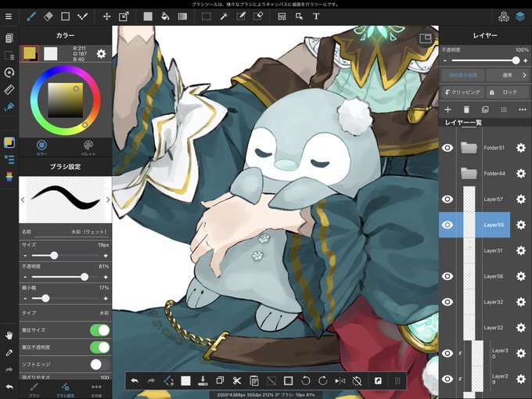Hide Layer56 with its eye icon
Screen dimensions: 532x399
(448, 276)
